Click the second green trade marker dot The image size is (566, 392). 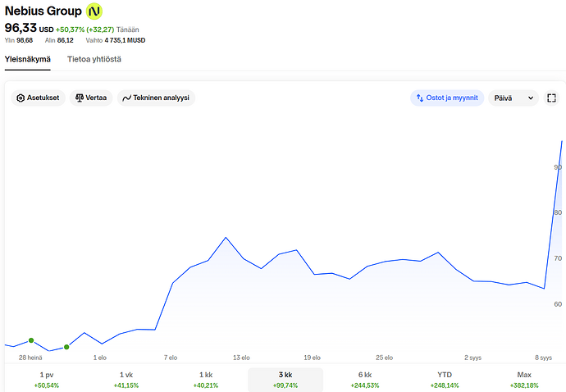66,347
